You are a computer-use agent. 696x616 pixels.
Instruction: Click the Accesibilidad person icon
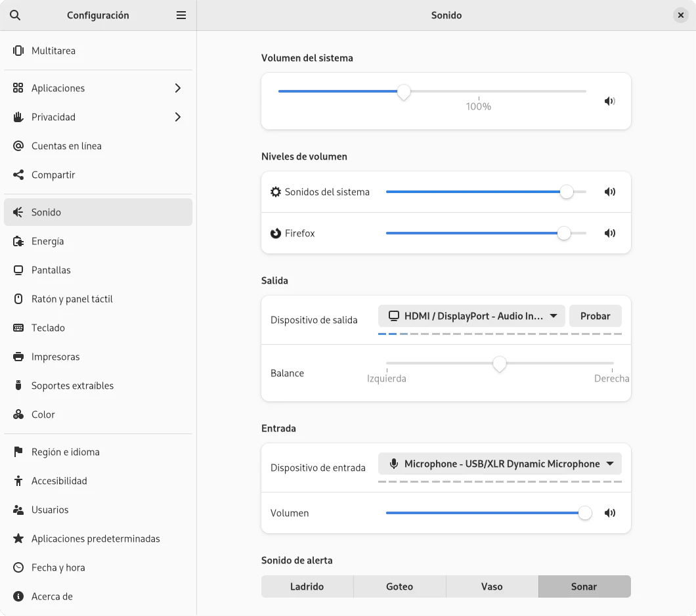18,481
